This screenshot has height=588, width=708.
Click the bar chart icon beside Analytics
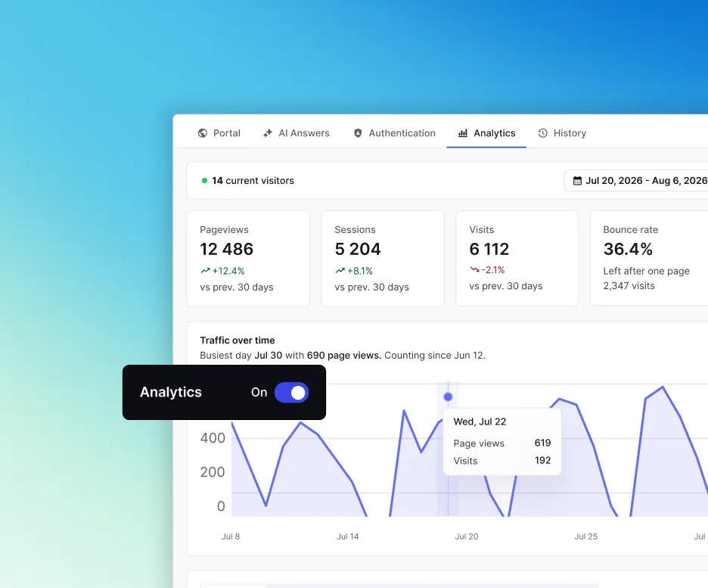coord(463,133)
